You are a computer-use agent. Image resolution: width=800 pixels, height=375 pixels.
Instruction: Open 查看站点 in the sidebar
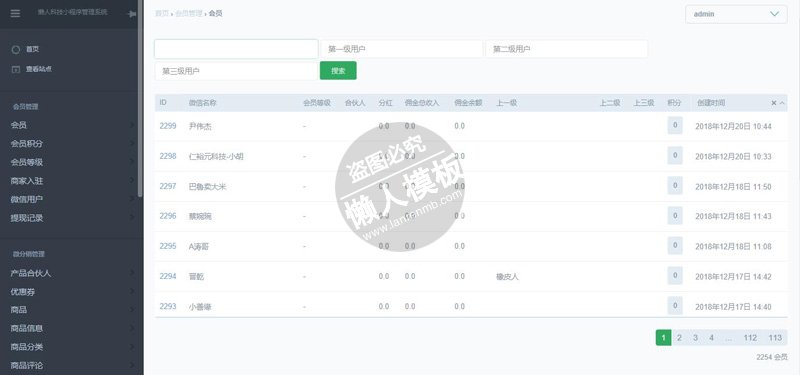39,69
